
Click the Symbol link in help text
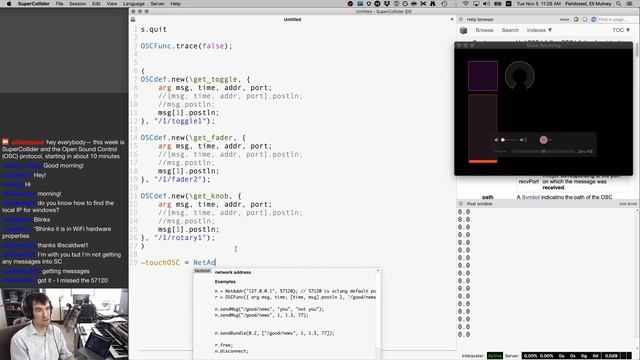pyautogui.click(x=531, y=197)
